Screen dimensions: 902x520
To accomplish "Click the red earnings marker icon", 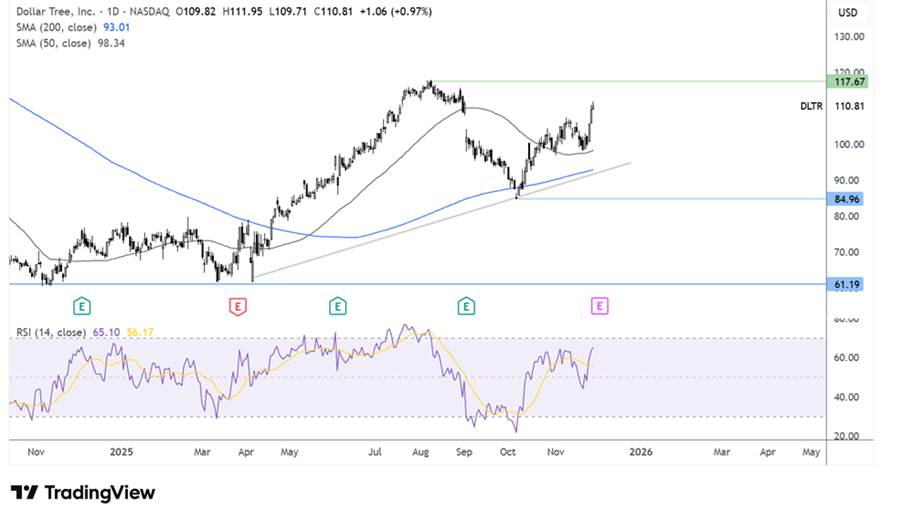I will click(x=238, y=306).
